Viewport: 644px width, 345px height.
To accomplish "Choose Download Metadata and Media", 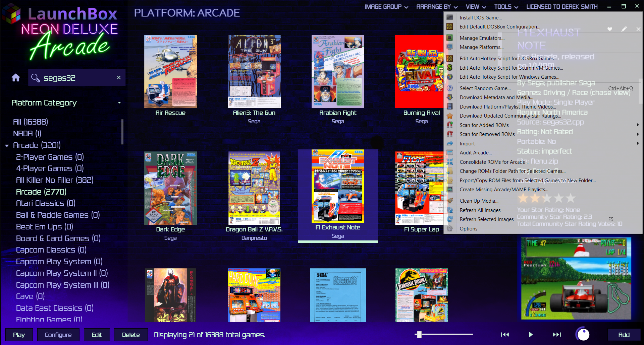I will (496, 97).
